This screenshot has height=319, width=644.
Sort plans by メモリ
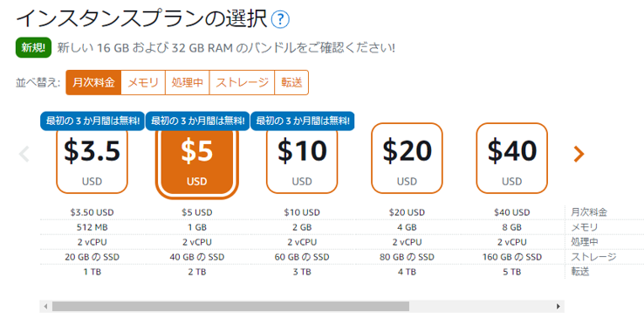143,83
